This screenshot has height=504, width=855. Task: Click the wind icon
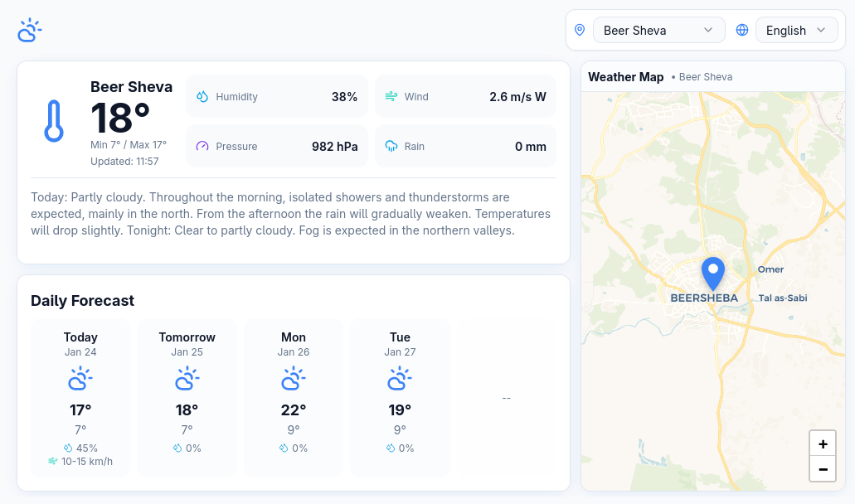(x=391, y=97)
